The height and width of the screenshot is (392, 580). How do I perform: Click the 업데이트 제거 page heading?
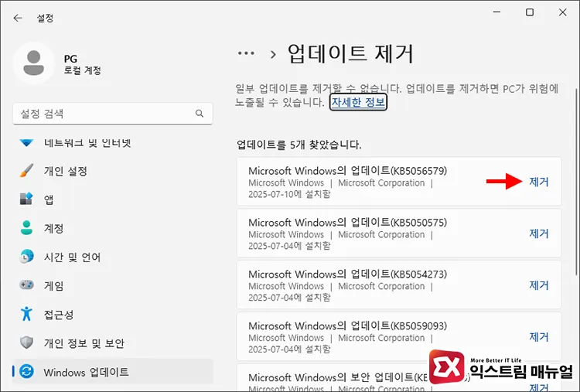coord(350,53)
